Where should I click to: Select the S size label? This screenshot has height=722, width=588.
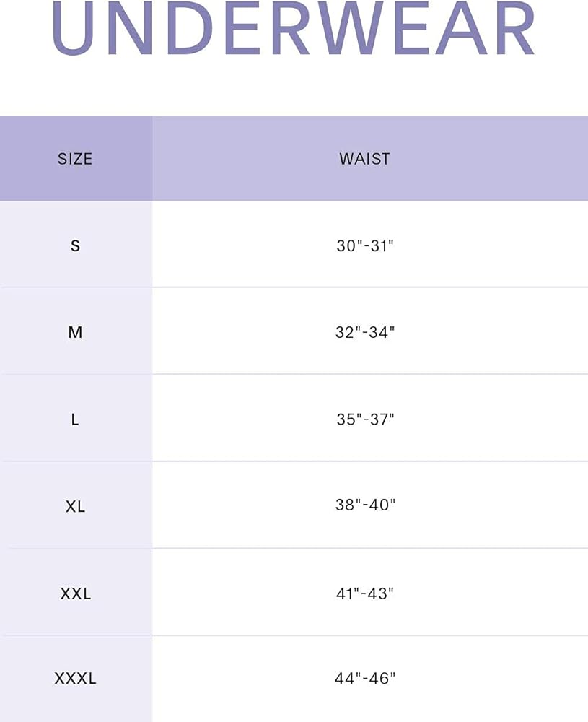75,245
